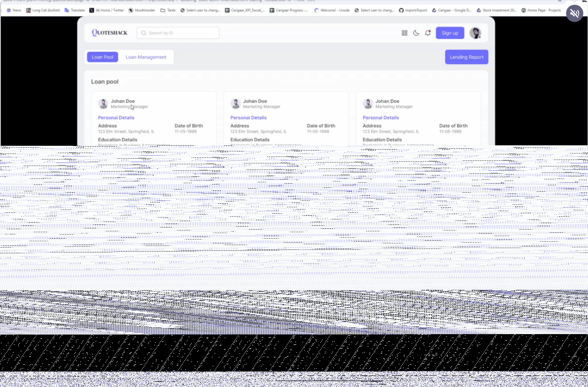Open Personal Details in second card
588x387 pixels.
[x=248, y=118]
